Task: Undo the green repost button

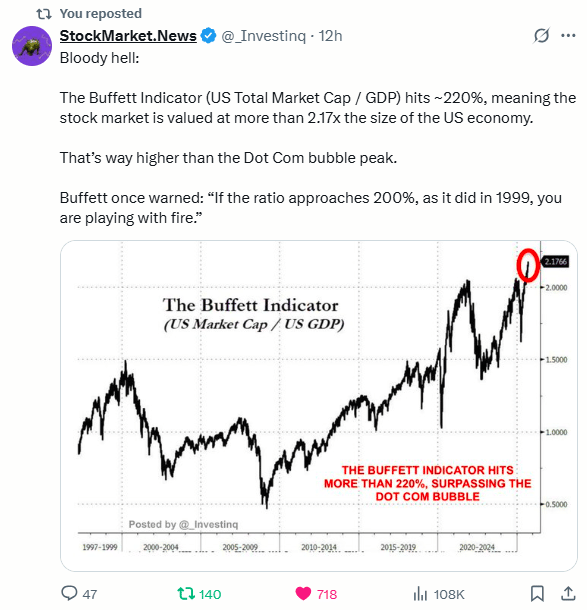Action: pyautogui.click(x=186, y=594)
